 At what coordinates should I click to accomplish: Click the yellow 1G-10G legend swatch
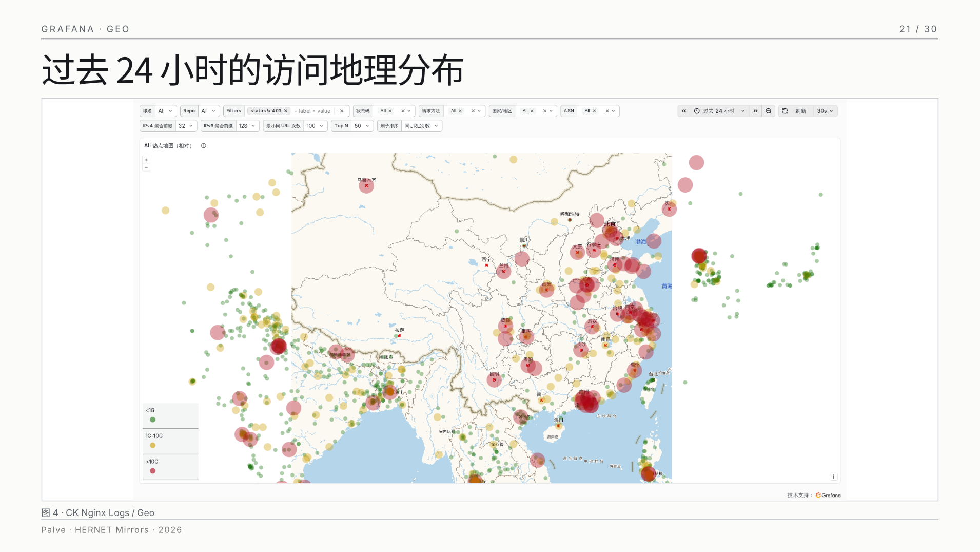click(152, 445)
